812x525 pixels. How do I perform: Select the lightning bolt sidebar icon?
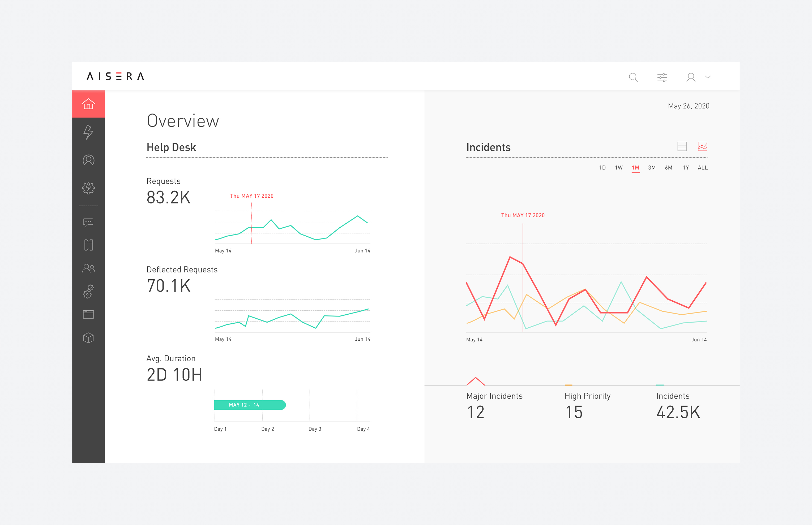[88, 132]
